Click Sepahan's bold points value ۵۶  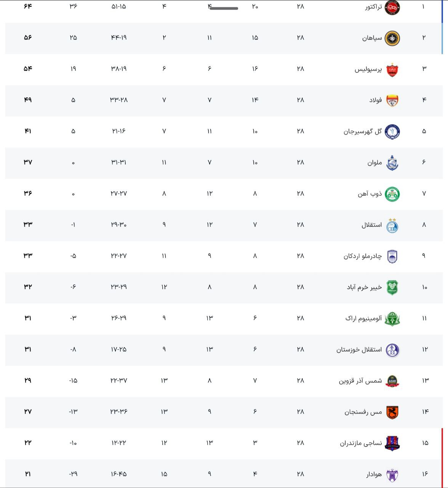click(28, 37)
